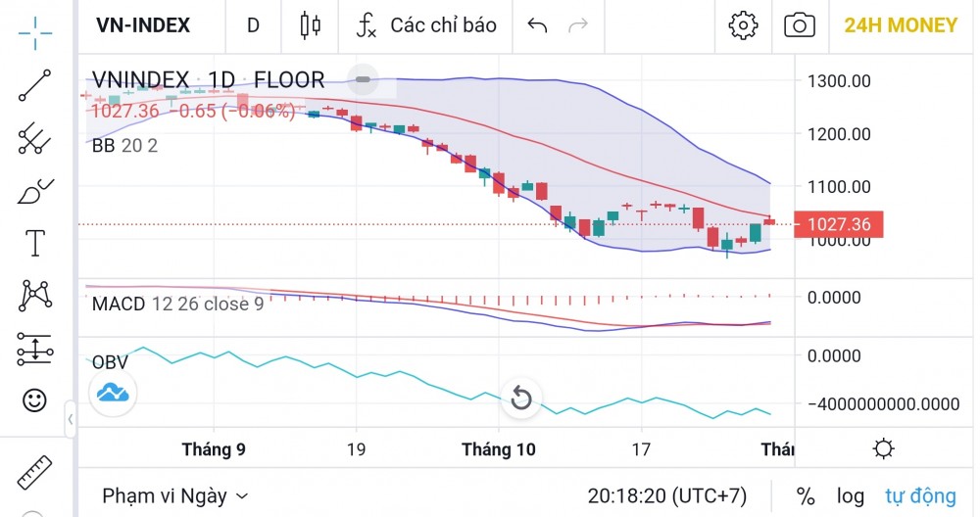The image size is (980, 517).
Task: Undo the last chart action
Action: pyautogui.click(x=537, y=25)
